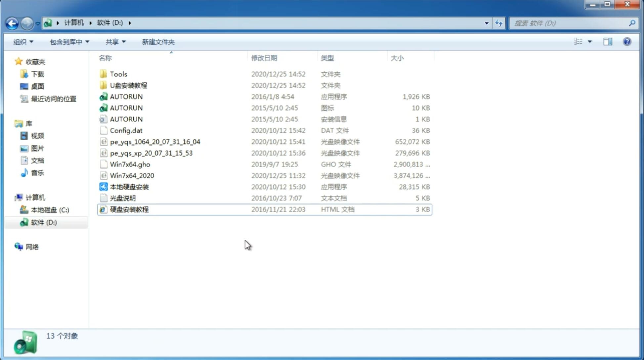Viewport: 644px width, 360px height.
Task: Open U盘安装教程 folder
Action: pyautogui.click(x=129, y=85)
